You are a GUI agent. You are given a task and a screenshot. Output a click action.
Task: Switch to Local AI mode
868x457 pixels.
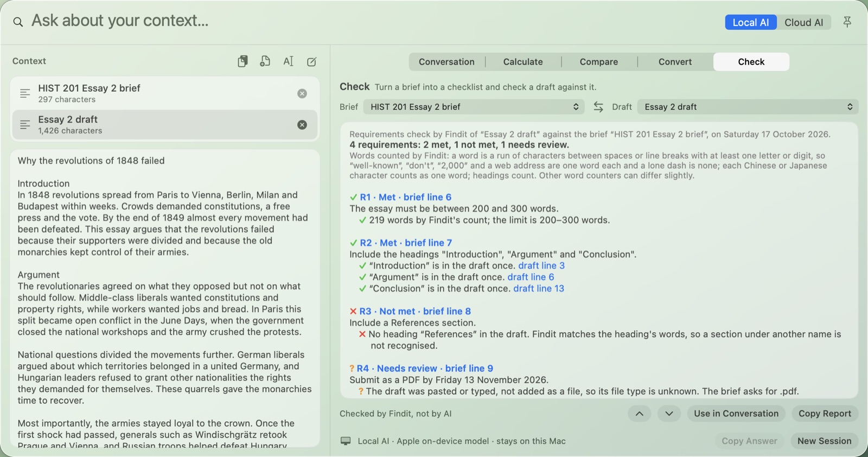751,22
